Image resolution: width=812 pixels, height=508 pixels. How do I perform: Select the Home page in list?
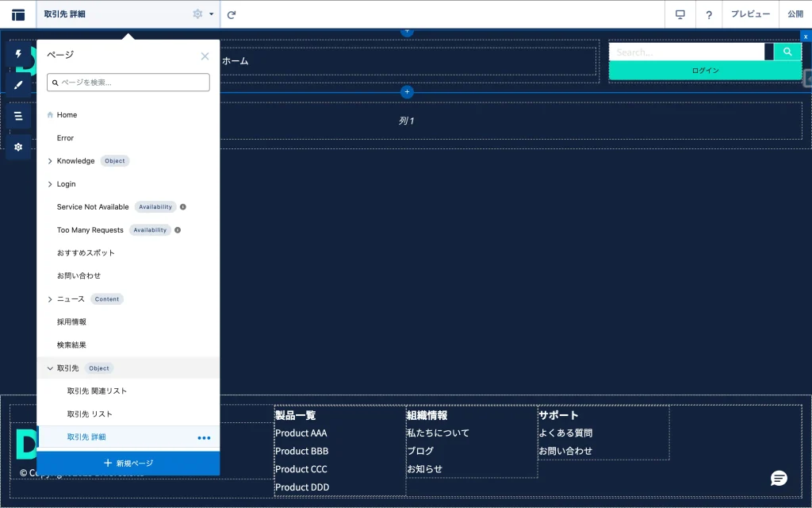click(x=67, y=115)
